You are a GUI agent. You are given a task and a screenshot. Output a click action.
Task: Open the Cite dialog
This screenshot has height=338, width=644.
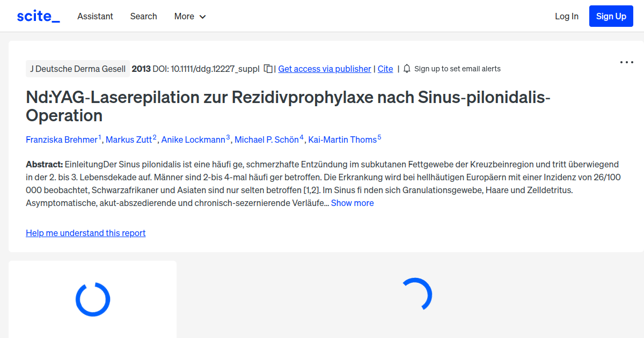pyautogui.click(x=385, y=69)
